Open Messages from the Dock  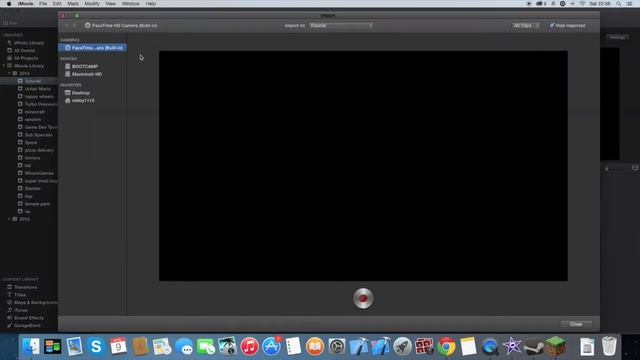point(184,347)
